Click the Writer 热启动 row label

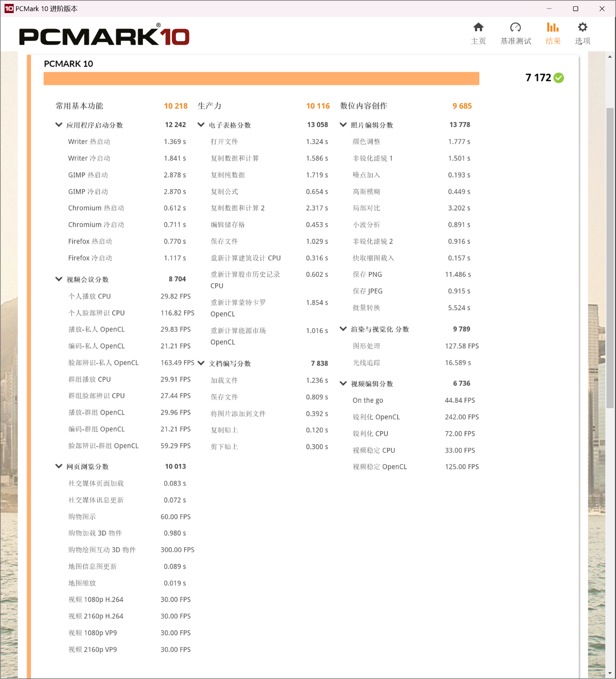click(89, 142)
